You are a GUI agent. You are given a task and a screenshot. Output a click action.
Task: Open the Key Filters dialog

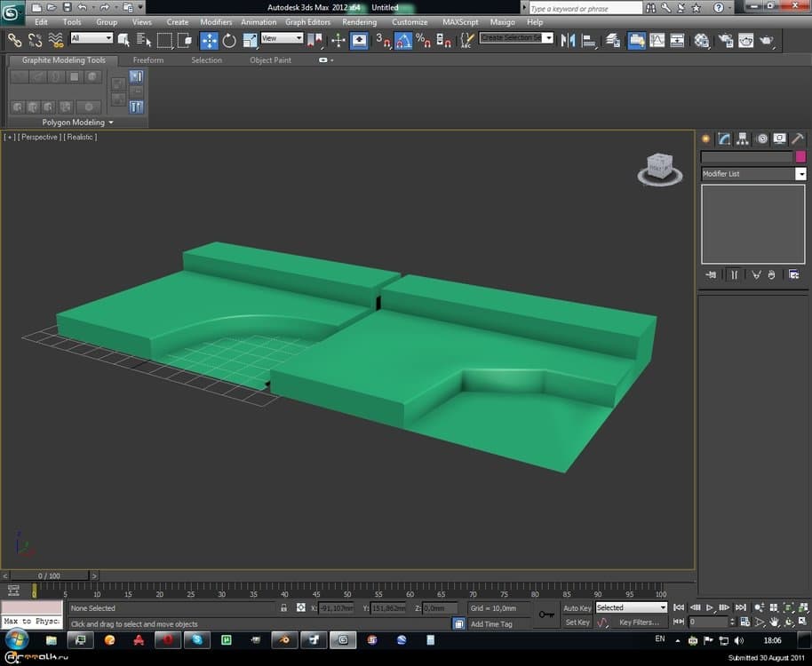point(639,622)
